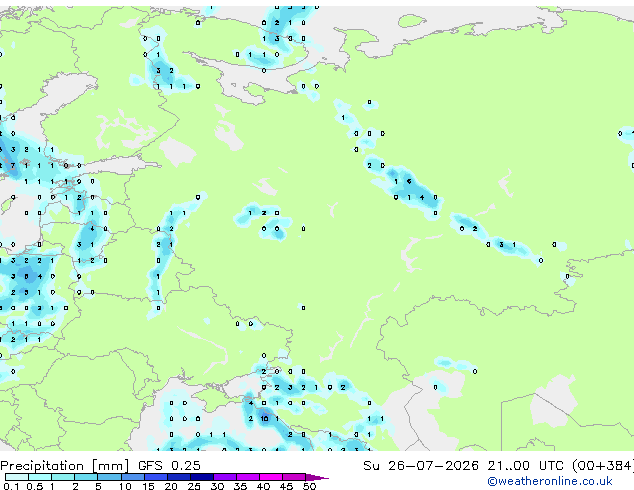Viewport: 634px width, 490px height.
Task: Click the '50' legend scale label
Action: pos(309,486)
